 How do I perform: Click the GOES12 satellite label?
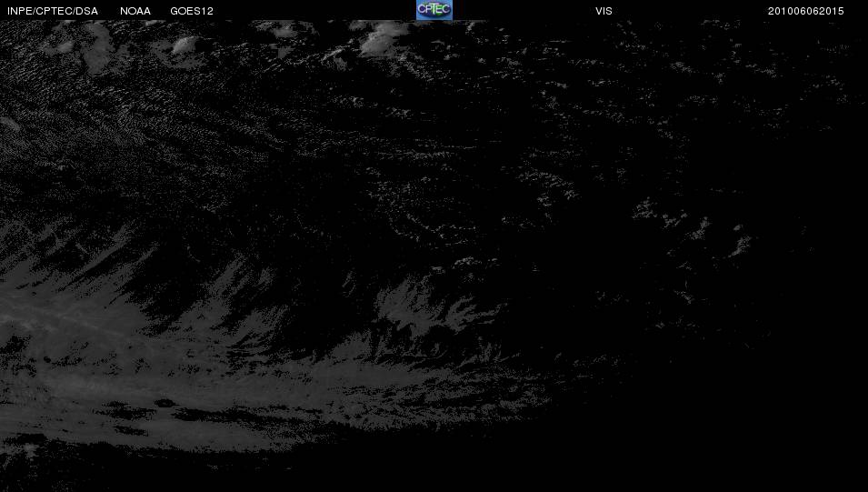(x=192, y=11)
